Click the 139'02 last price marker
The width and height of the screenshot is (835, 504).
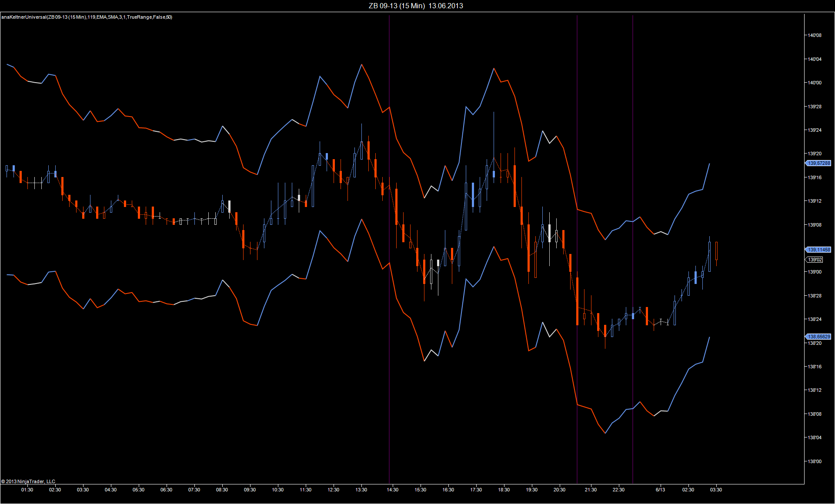tap(815, 260)
